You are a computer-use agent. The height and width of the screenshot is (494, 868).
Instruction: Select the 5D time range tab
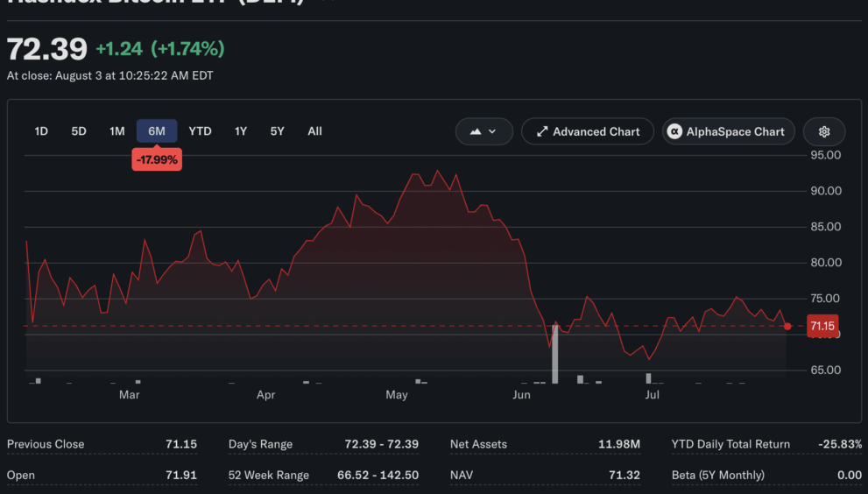[x=79, y=131]
